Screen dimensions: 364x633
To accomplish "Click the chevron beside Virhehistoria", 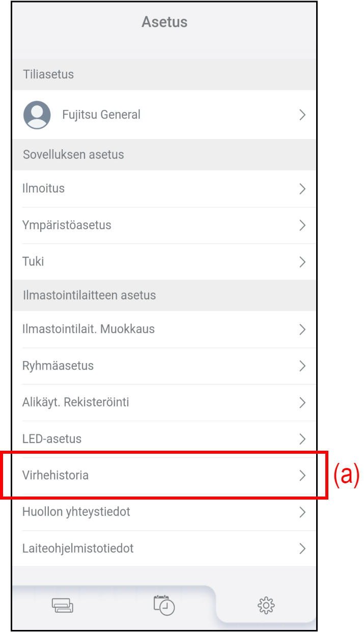I will [x=302, y=476].
